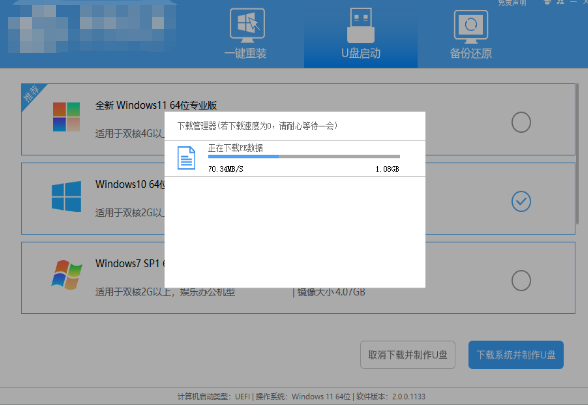This screenshot has width=588, height=405.
Task: Click the Windows7 适用于双核2G以上 description text
Action: tap(165, 292)
